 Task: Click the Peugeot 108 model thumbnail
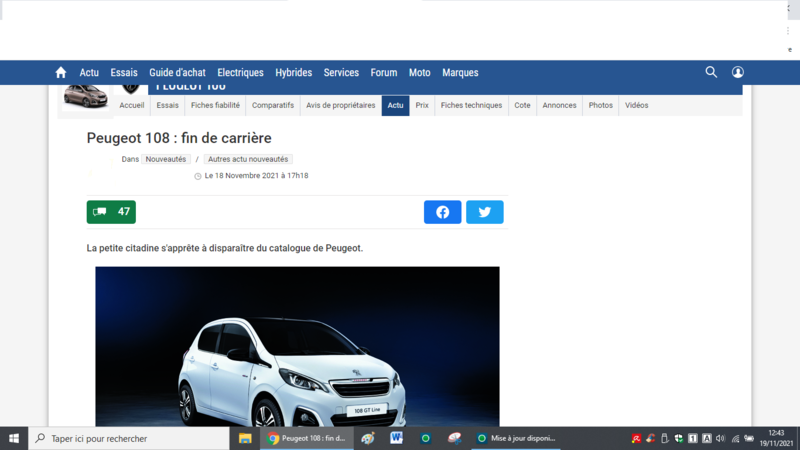85,97
